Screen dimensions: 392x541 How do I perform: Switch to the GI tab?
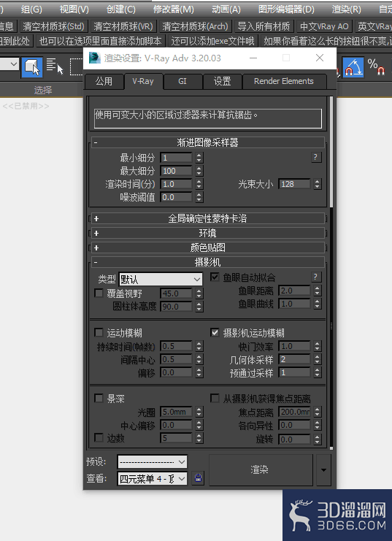point(182,82)
